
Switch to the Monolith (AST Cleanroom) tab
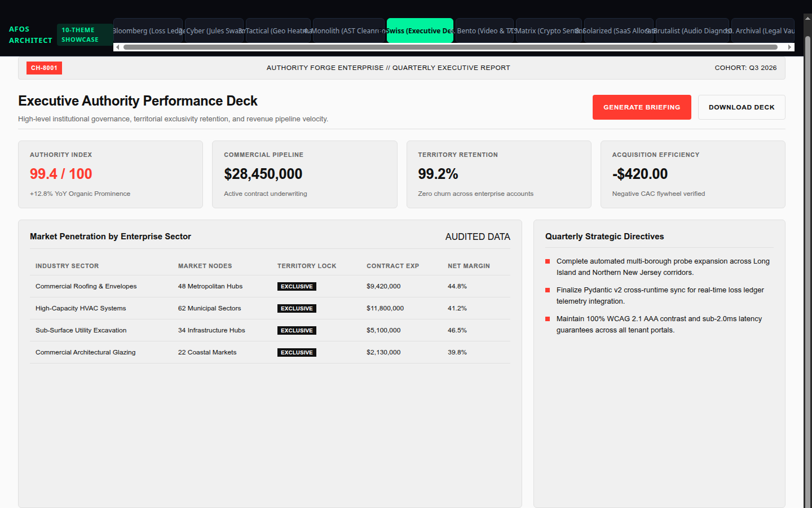tap(348, 30)
